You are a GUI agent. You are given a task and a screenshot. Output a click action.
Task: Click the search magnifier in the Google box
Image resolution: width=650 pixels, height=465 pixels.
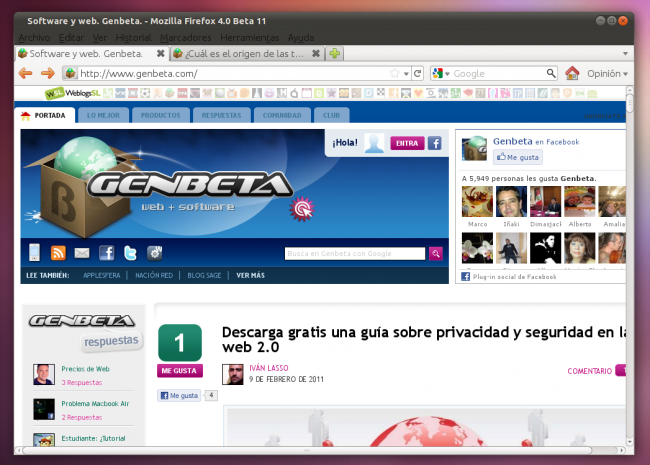tap(551, 73)
